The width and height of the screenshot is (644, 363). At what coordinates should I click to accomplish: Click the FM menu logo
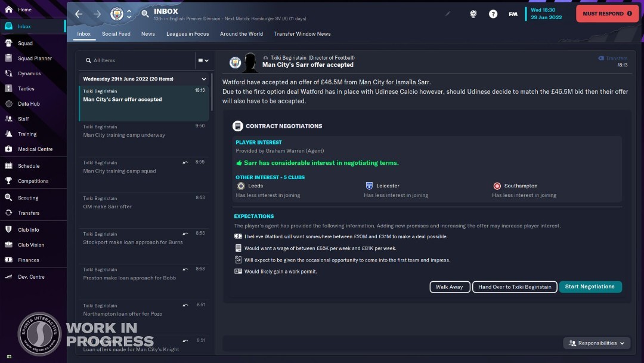click(x=513, y=14)
